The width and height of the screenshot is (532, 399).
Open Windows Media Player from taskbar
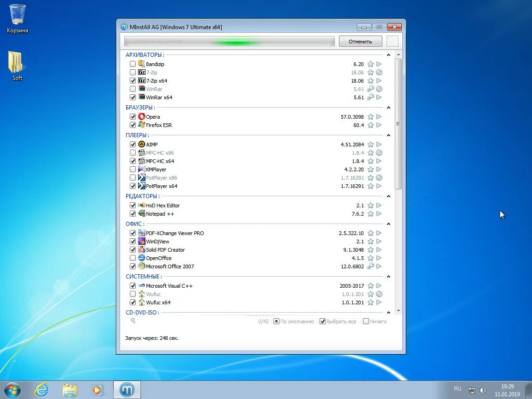pos(97,390)
